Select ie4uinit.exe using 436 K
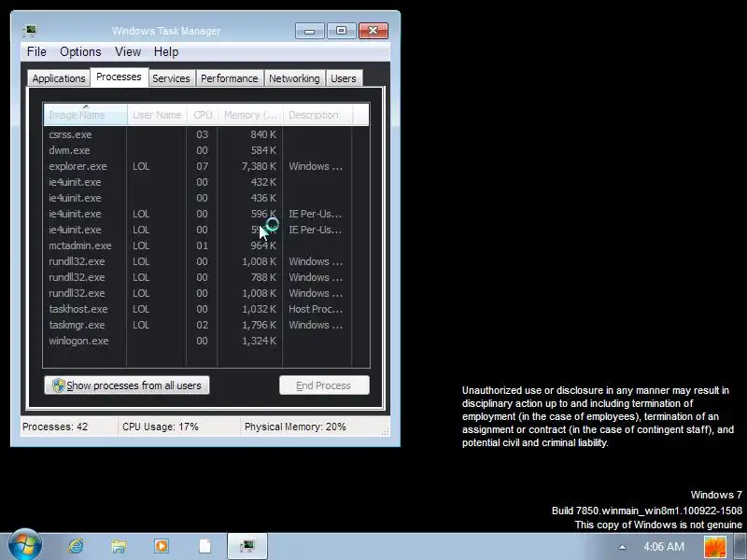The width and height of the screenshot is (747, 560). pyautogui.click(x=206, y=198)
